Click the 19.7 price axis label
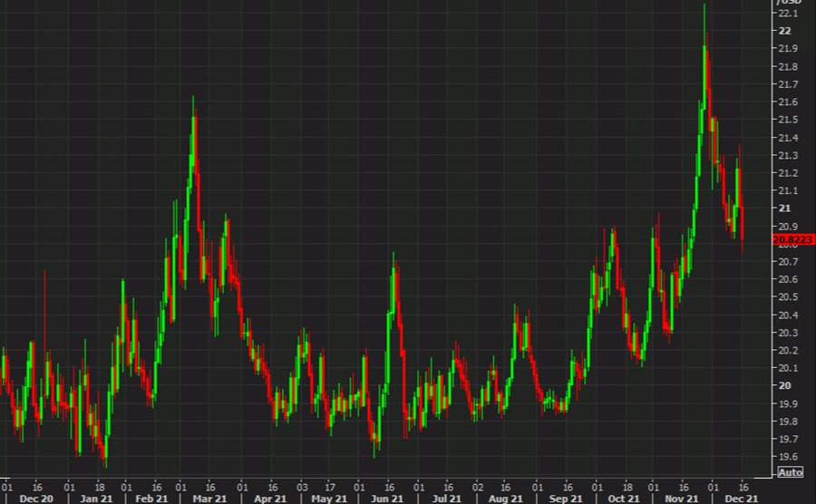The image size is (816, 504). (x=788, y=439)
